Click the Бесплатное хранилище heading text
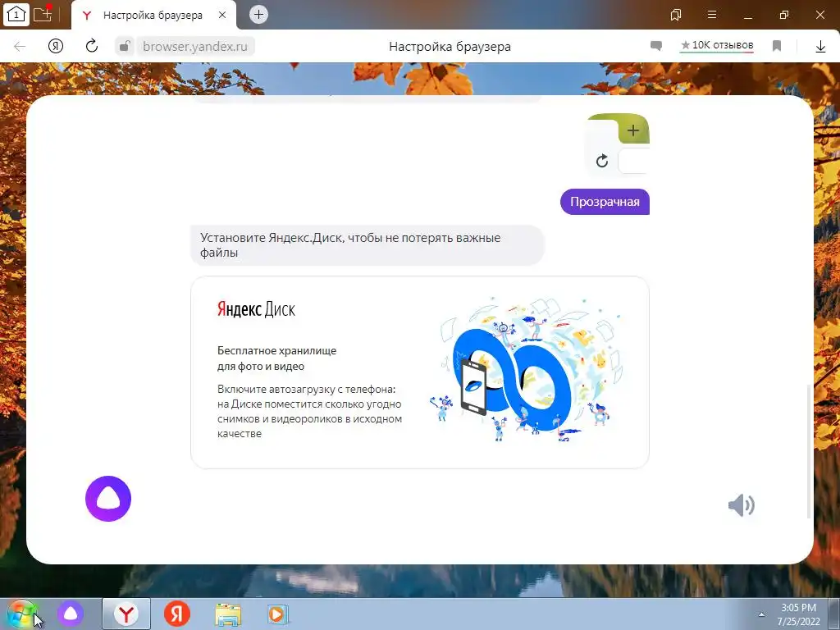Viewport: 840px width, 630px height. tap(277, 358)
